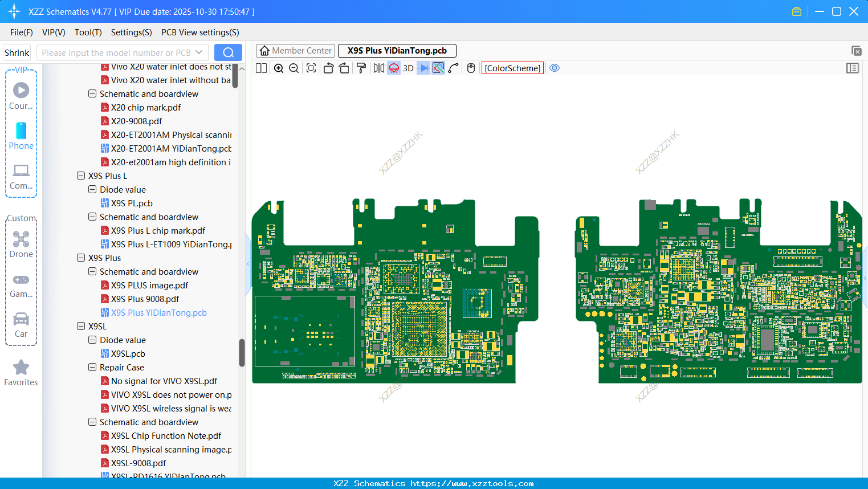Image resolution: width=868 pixels, height=489 pixels.
Task: Click the zoom in magnifier icon
Action: [279, 68]
